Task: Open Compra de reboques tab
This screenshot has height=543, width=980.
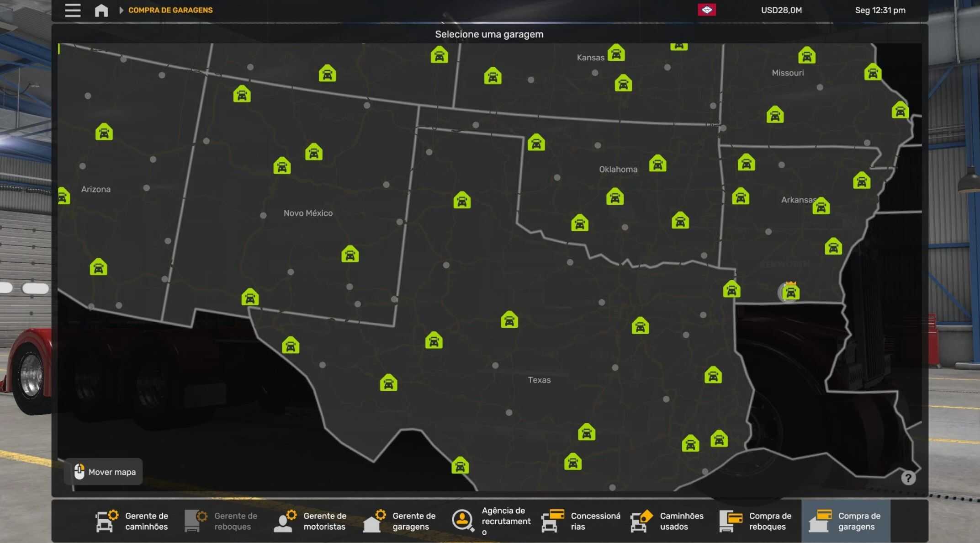Action: pos(756,521)
